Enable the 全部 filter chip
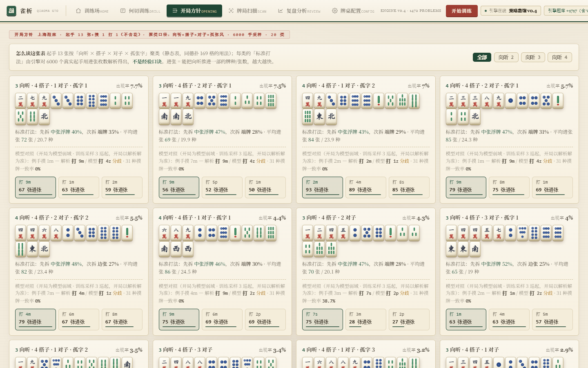588x368 pixels. (x=482, y=57)
